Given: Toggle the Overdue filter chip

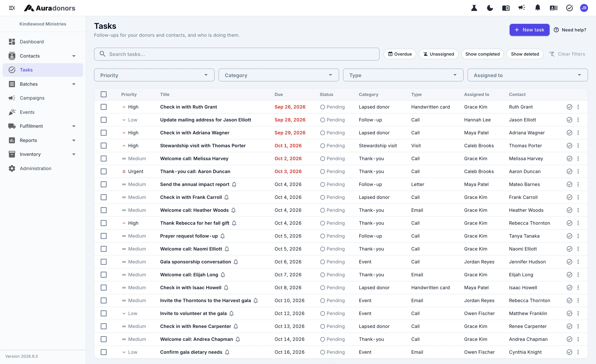Looking at the screenshot, I should pos(400,54).
